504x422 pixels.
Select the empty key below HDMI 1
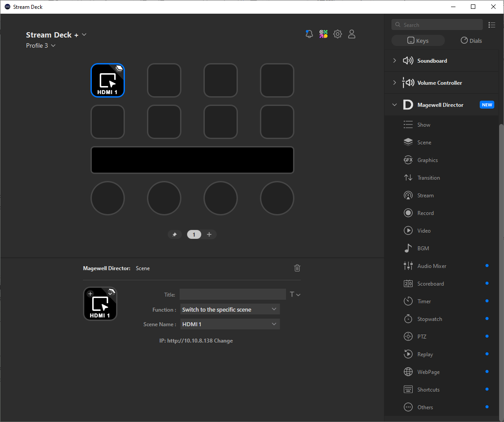tap(108, 122)
